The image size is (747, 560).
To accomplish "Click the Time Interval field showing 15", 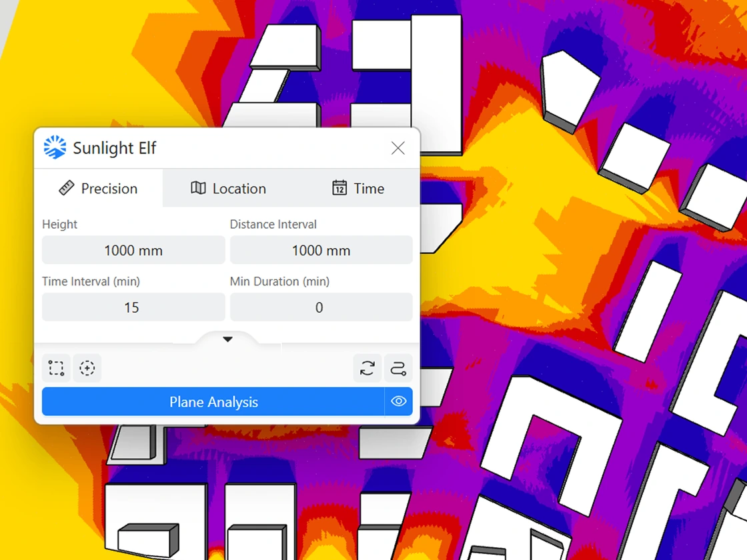I will tap(133, 307).
